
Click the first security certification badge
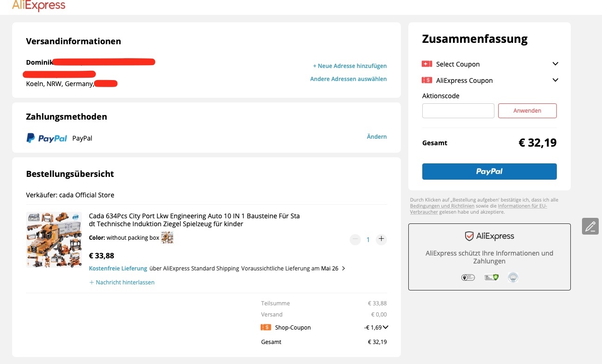pos(468,277)
